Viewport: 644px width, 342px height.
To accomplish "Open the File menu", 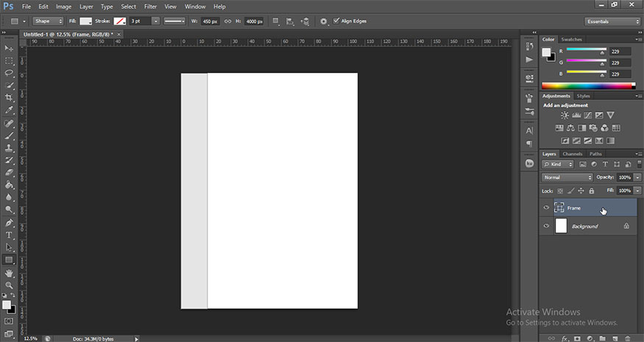I will tap(26, 7).
